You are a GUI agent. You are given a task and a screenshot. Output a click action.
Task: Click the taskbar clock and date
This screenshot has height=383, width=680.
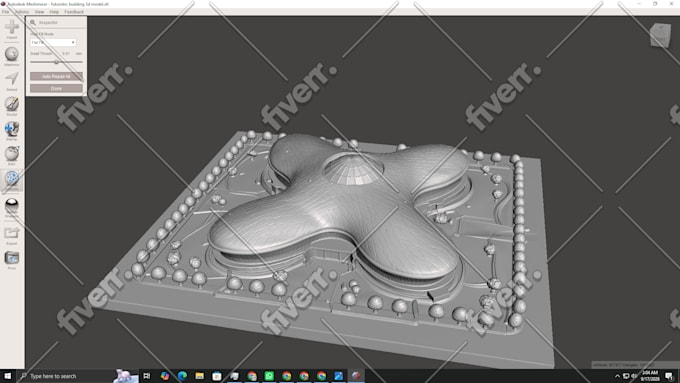coord(650,376)
